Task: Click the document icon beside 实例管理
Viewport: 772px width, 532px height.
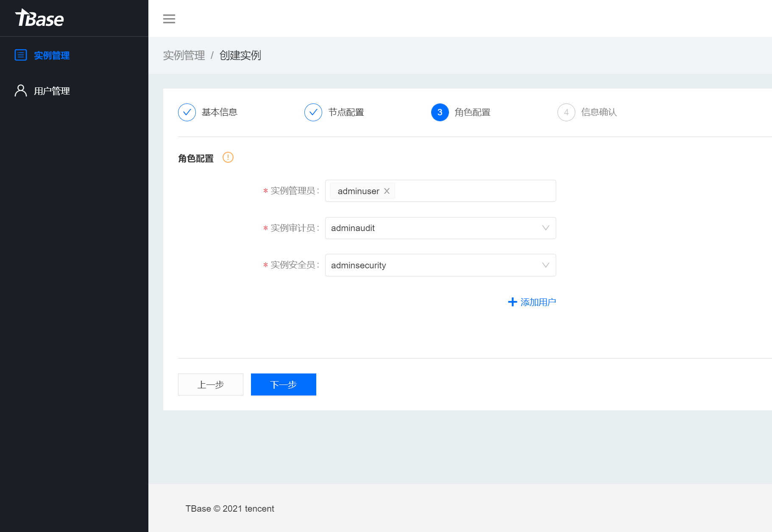Action: 21,55
